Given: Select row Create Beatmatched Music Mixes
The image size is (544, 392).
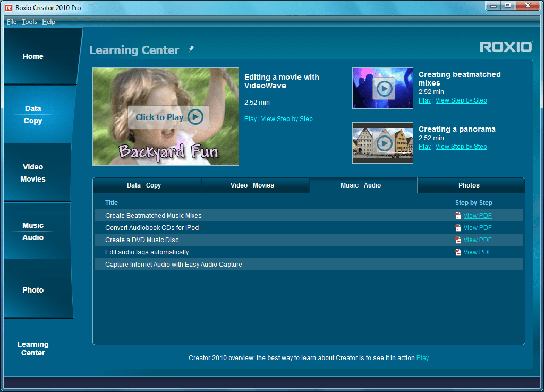Looking at the screenshot, I should coord(309,216).
